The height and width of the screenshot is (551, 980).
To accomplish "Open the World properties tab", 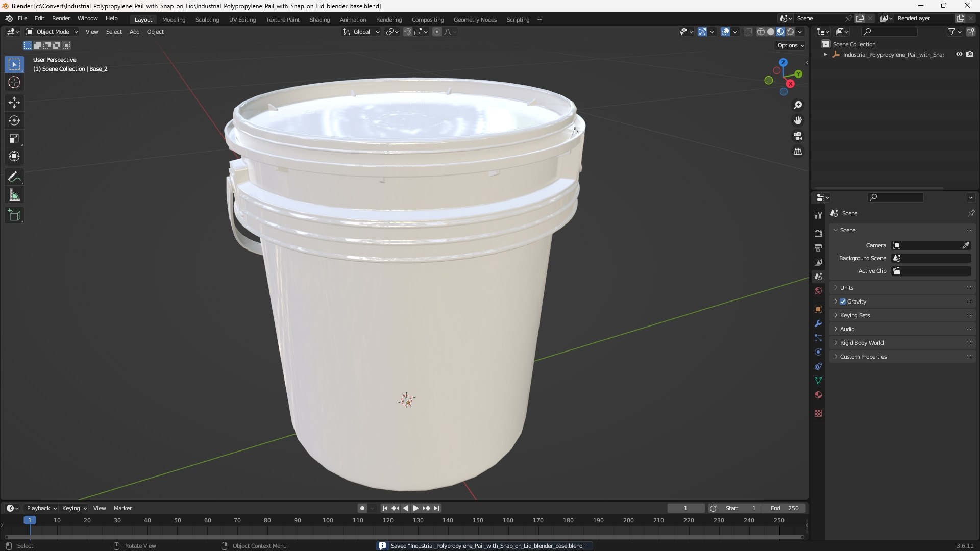I will point(818,291).
